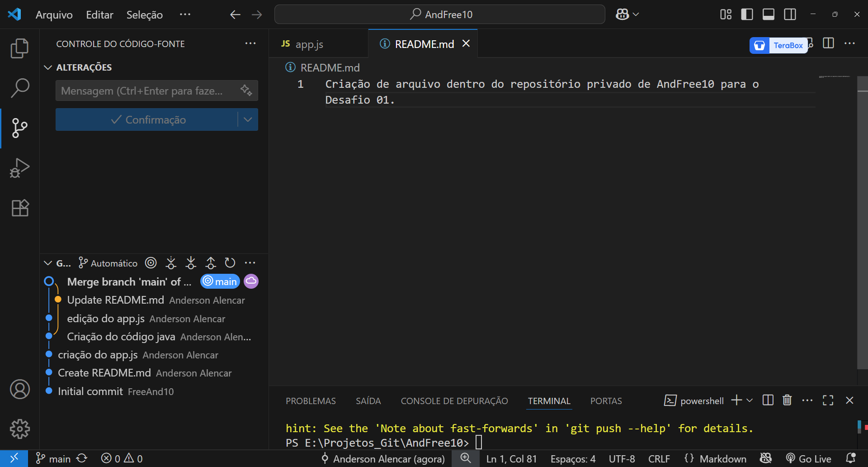Change CRLF end of line sequence
The image size is (868, 467).
659,458
